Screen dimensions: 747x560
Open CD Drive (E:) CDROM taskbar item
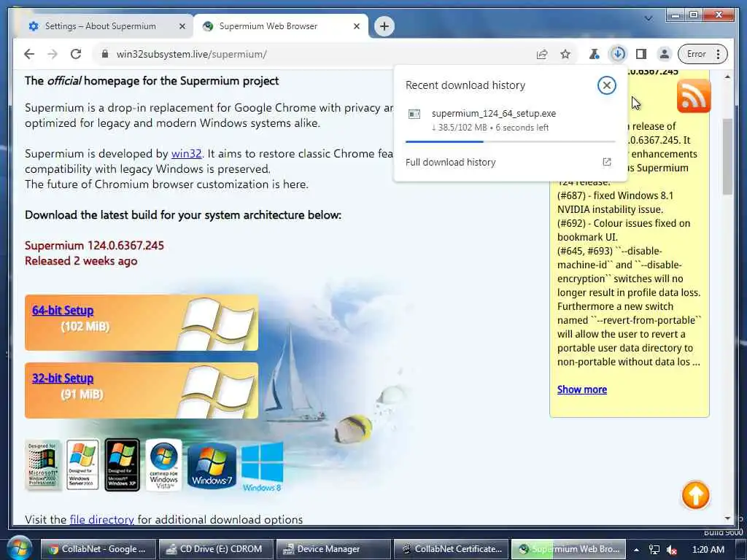coord(216,549)
